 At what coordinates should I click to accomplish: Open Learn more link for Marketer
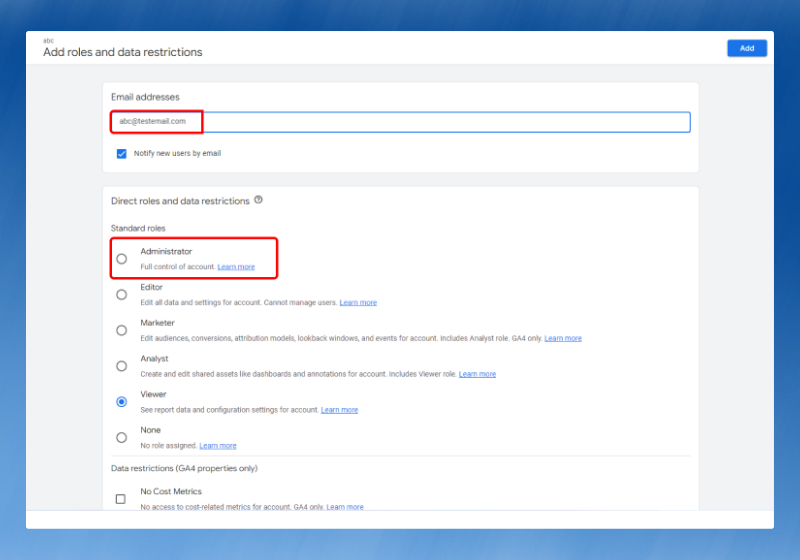(563, 338)
